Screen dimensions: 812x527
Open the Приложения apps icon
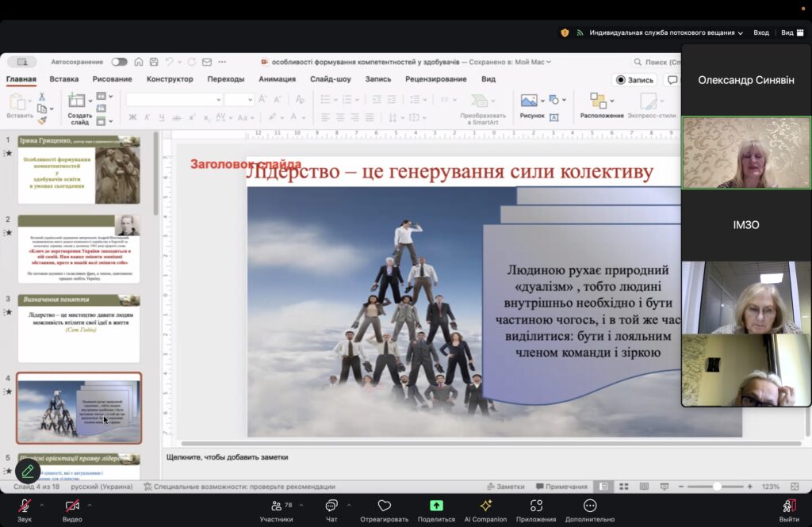point(536,506)
